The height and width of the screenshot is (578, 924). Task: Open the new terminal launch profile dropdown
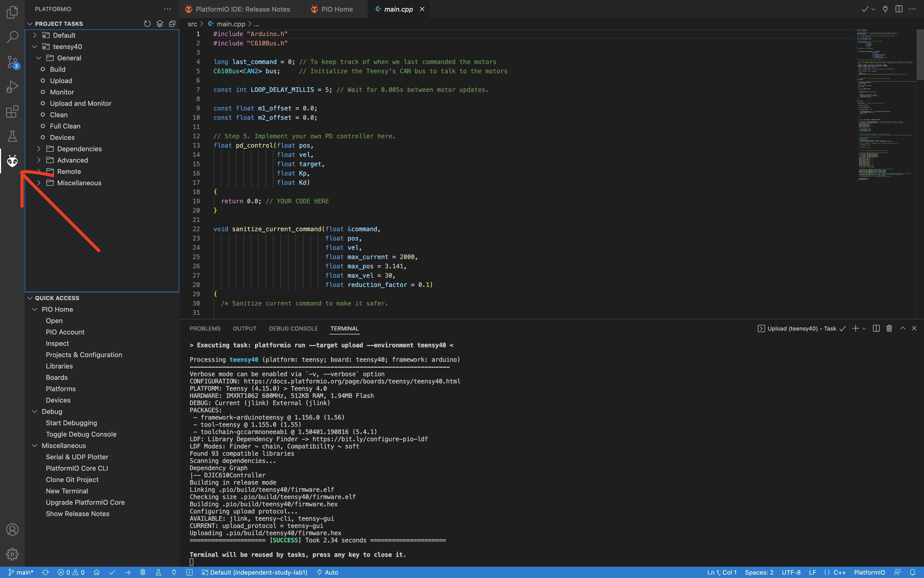864,328
